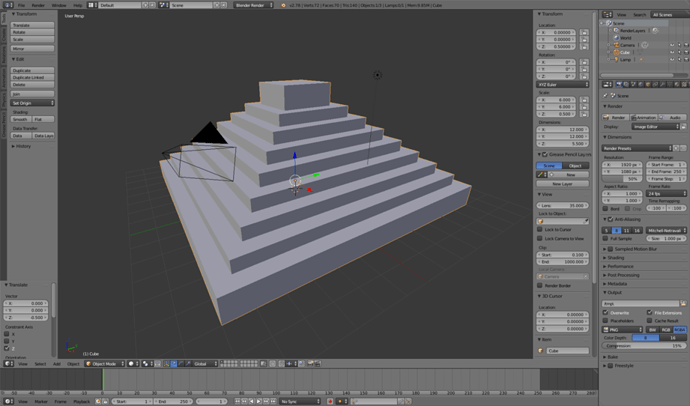The width and height of the screenshot is (690, 406).
Task: Click the timeline play button
Action: pyautogui.click(x=259, y=401)
